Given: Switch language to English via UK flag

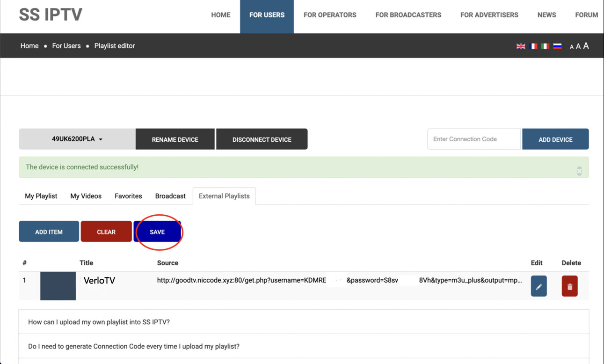Looking at the screenshot, I should (x=521, y=46).
